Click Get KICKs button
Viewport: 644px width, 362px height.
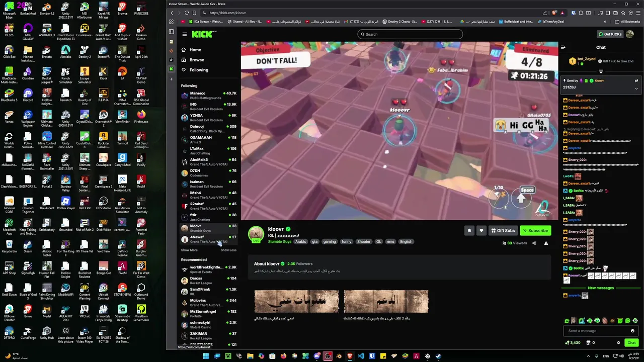pos(610,34)
